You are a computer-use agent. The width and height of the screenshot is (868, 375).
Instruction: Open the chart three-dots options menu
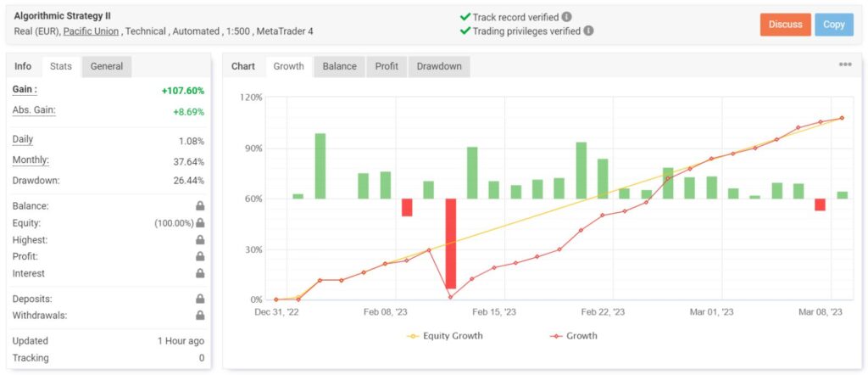[845, 64]
